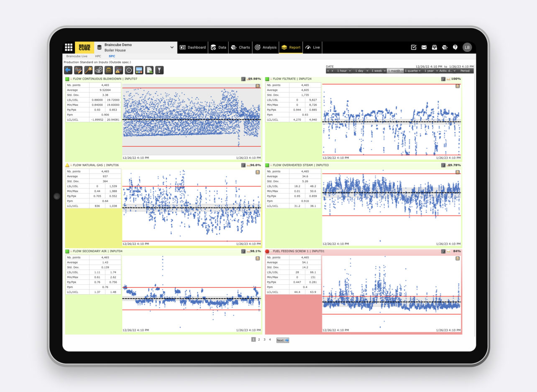Viewport: 537px width, 392px height.
Task: Select the magic wand tool icon
Action: (x=88, y=70)
